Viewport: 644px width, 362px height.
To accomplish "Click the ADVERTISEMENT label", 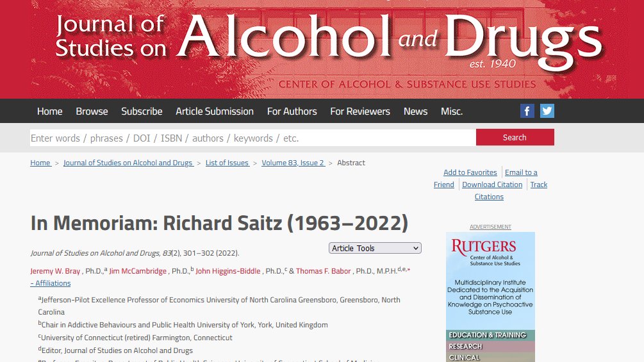I will click(490, 227).
